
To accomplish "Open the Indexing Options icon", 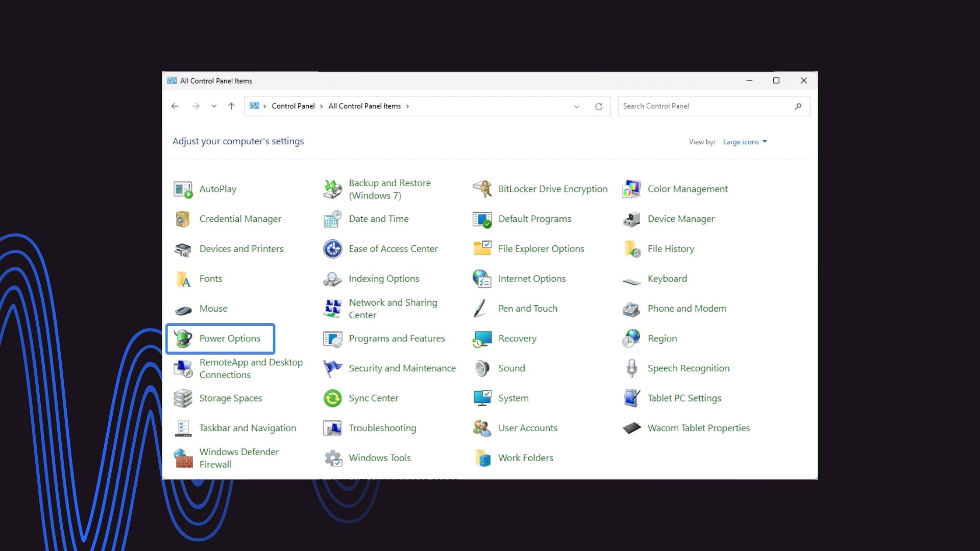I will pos(332,279).
